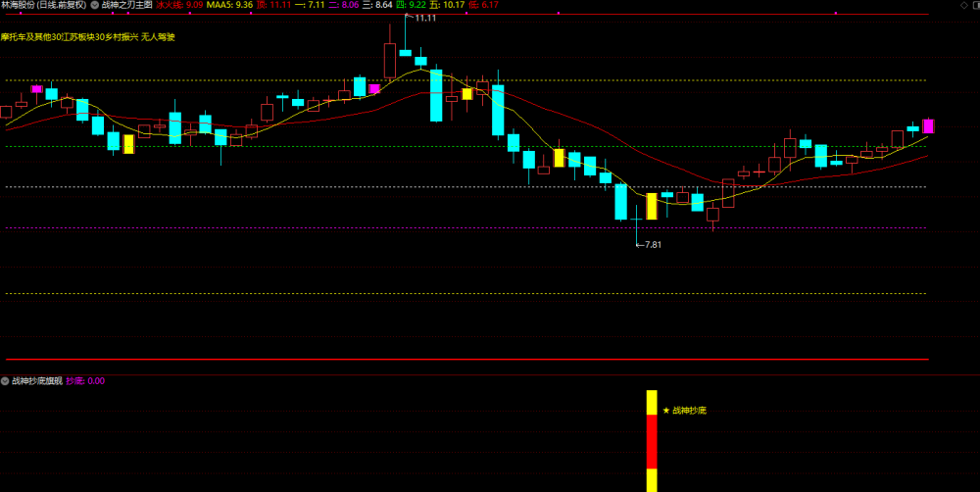Expand the 战神抄底旗舰 sub-chart dropdown arrow
980x492 pixels.
tap(5, 380)
